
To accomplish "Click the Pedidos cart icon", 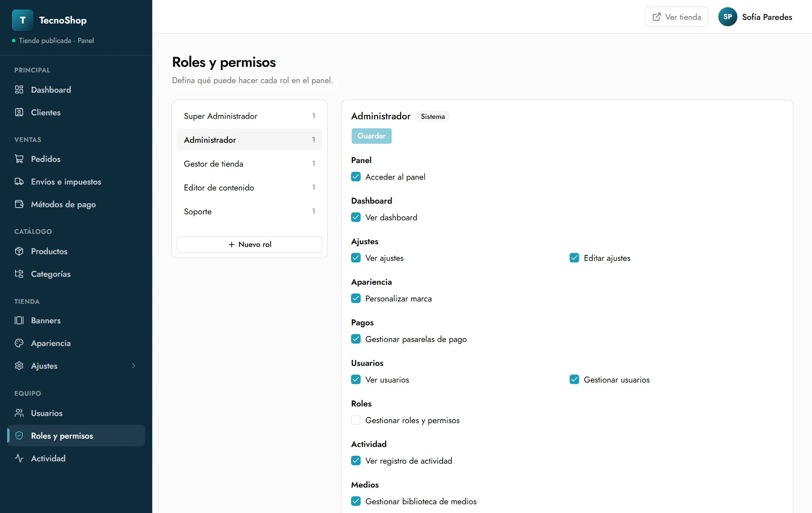I will (19, 159).
